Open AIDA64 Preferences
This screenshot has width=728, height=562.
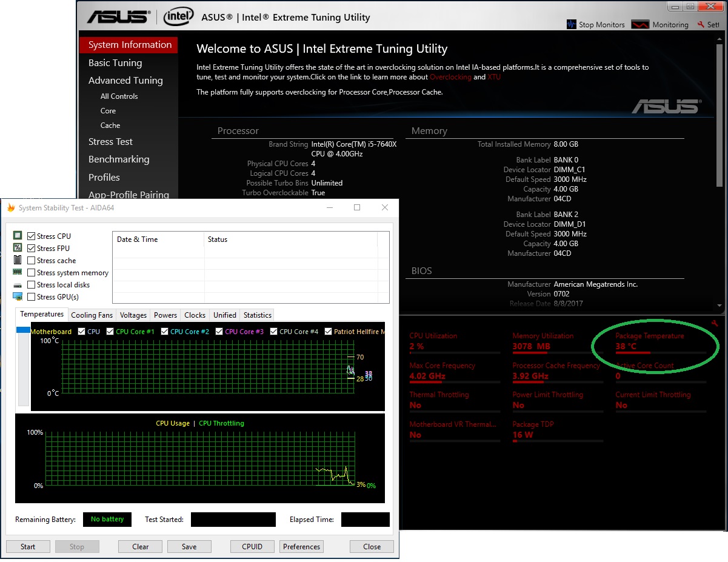(301, 546)
